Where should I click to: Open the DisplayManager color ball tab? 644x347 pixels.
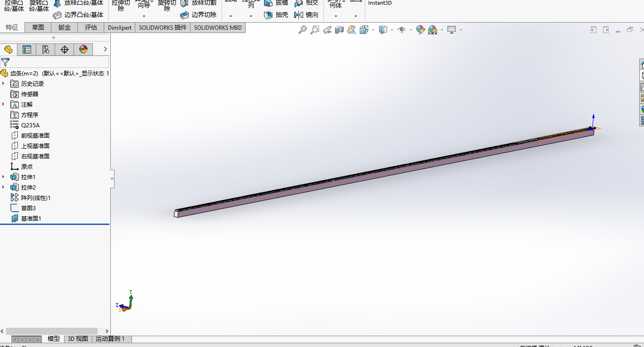tap(83, 50)
